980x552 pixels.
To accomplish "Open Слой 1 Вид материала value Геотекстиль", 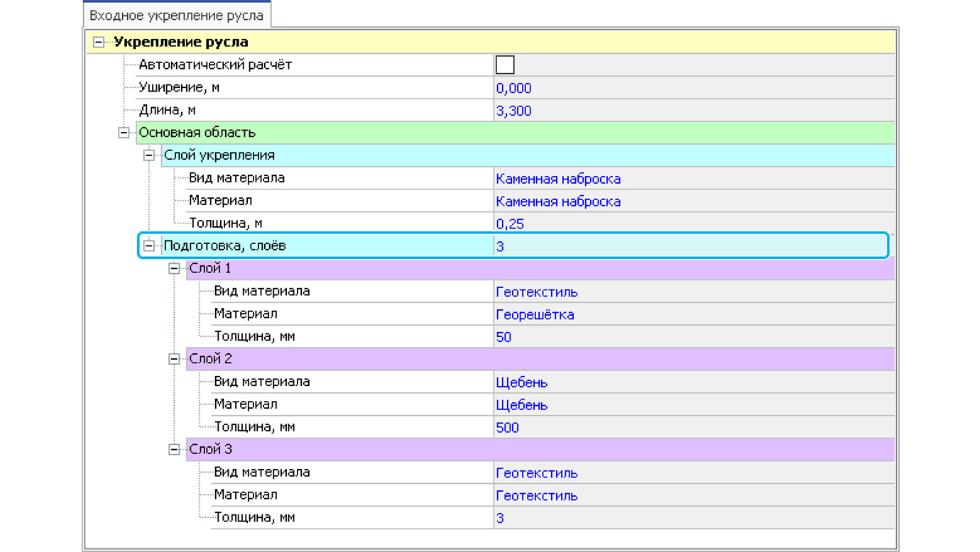I will click(x=694, y=292).
